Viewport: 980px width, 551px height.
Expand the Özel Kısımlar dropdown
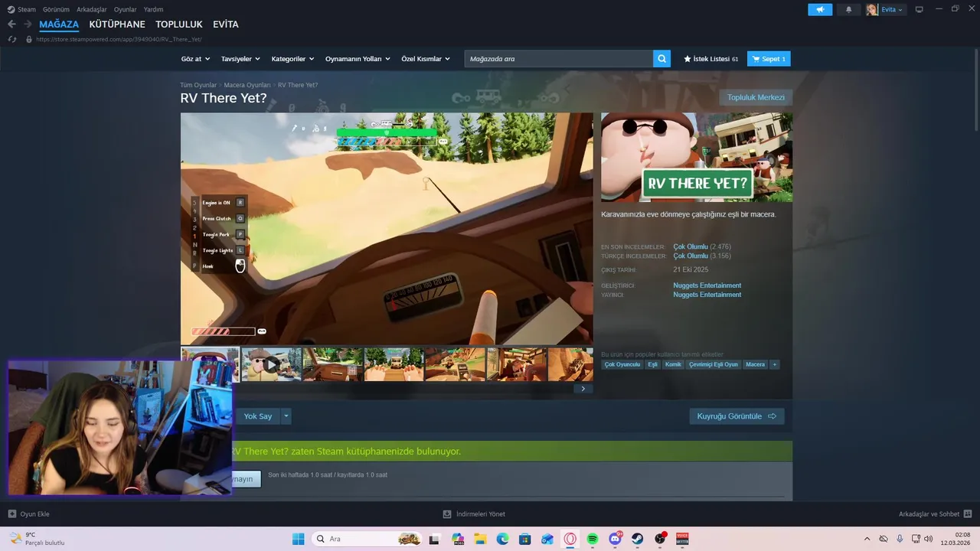coord(426,59)
